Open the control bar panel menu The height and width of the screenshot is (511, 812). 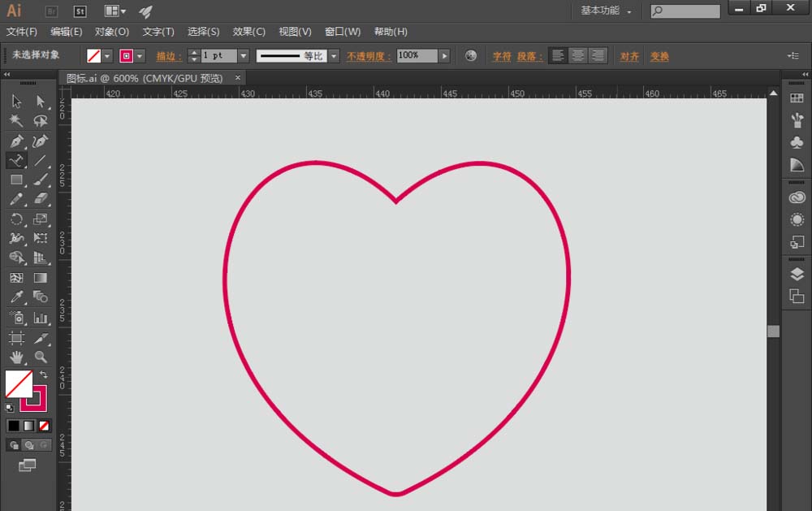coord(793,55)
